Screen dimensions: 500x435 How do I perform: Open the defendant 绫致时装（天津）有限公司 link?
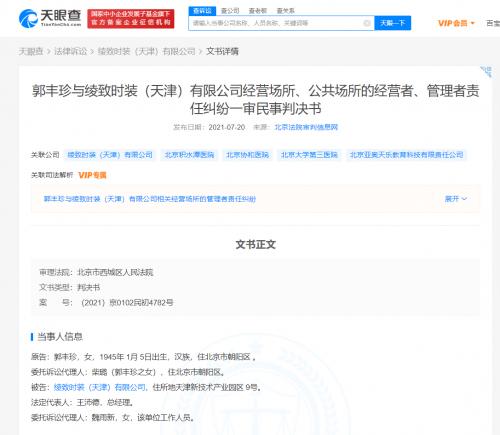click(100, 387)
